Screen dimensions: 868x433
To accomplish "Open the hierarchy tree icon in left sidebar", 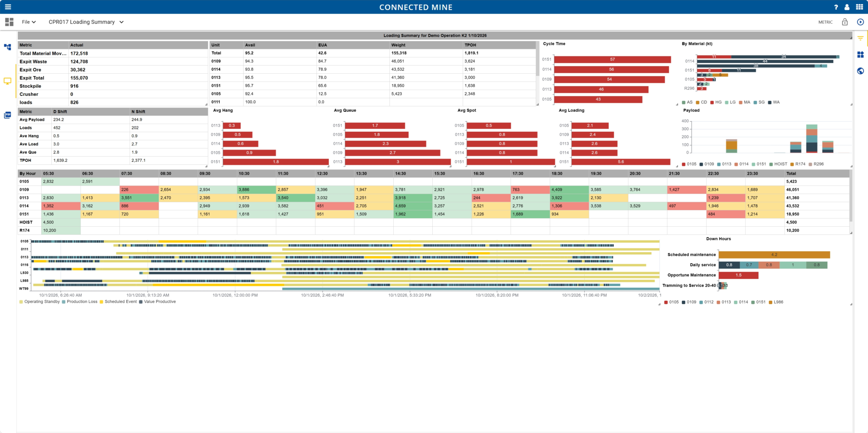I will [8, 47].
